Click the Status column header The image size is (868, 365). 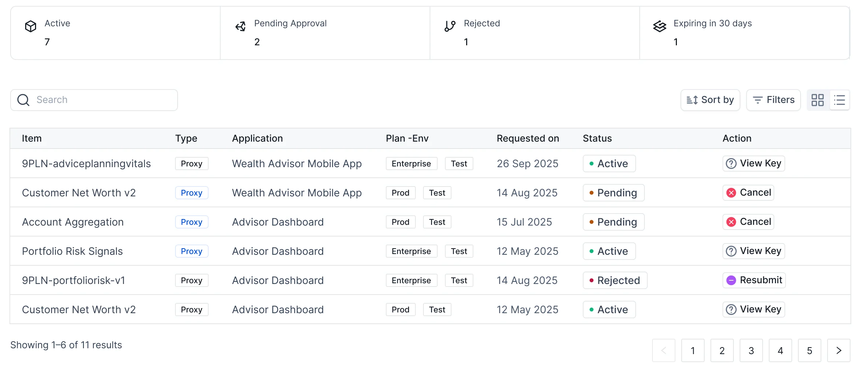tap(597, 138)
